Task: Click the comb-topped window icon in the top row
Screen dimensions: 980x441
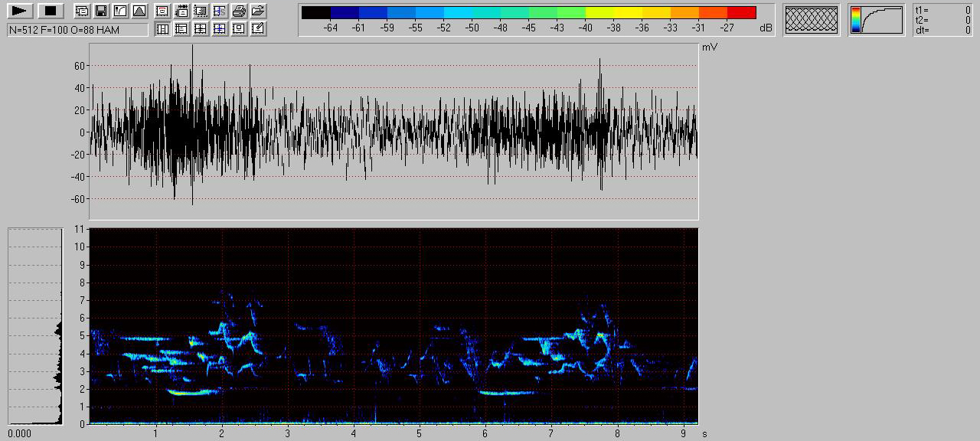Action: [181, 11]
